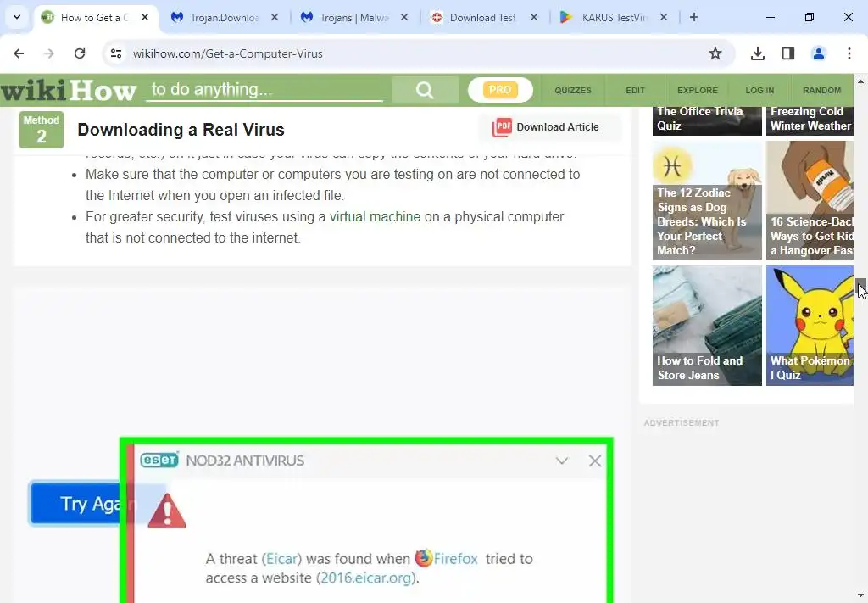Image resolution: width=868 pixels, height=603 pixels.
Task: Open Chrome downloads
Action: click(757, 53)
